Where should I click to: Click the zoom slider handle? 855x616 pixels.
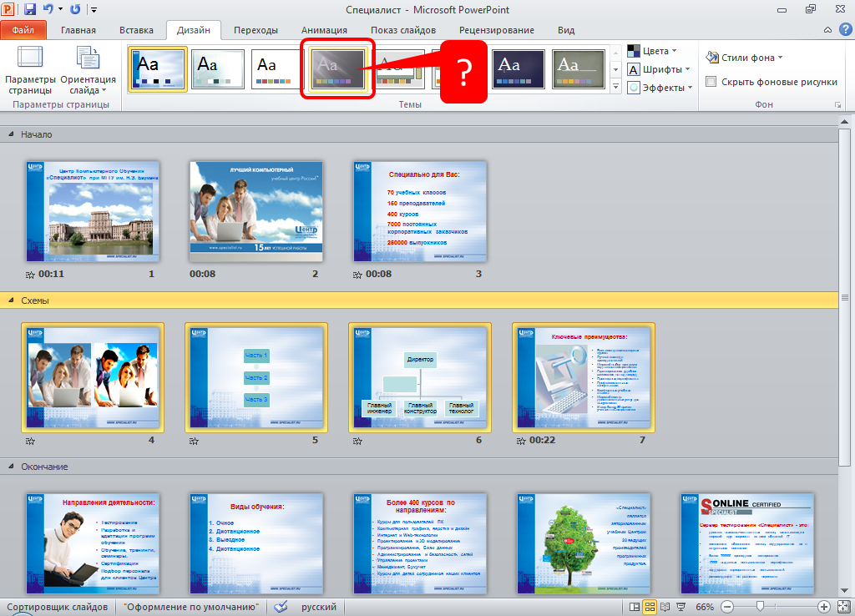[x=759, y=607]
